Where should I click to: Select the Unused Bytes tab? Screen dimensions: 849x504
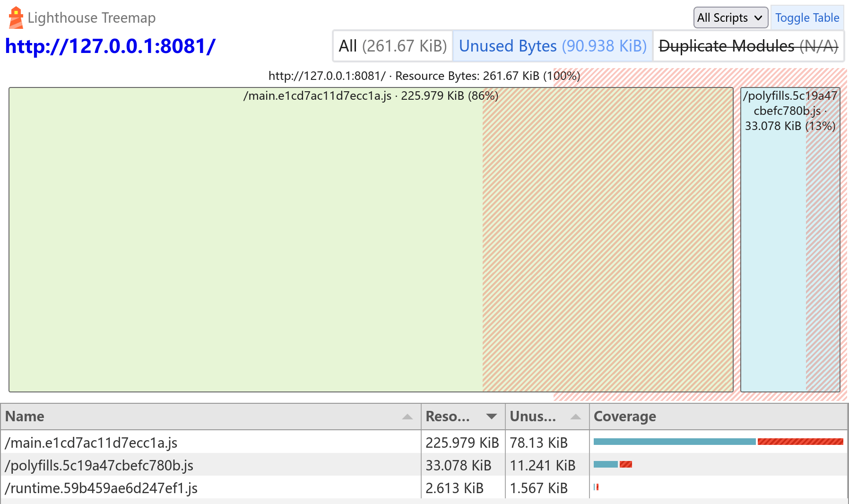[553, 46]
